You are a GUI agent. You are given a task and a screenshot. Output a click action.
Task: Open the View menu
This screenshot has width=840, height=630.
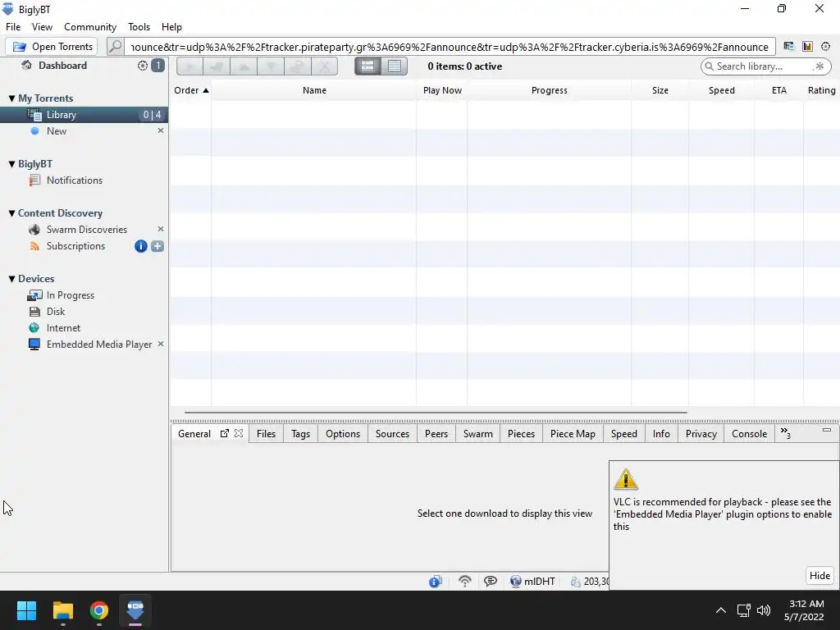pos(42,27)
